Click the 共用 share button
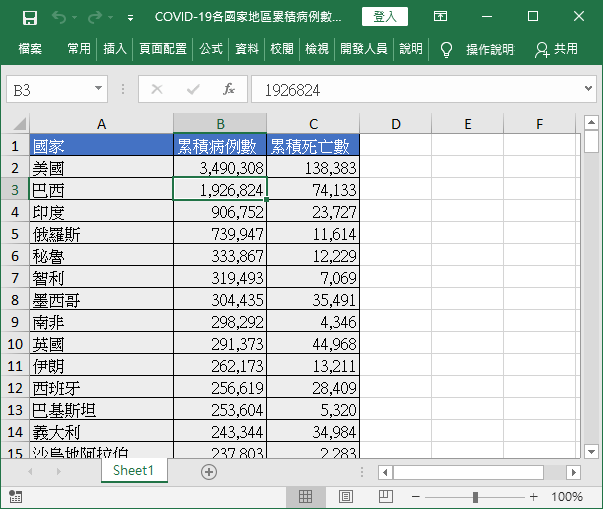This screenshot has width=603, height=509. click(x=556, y=49)
